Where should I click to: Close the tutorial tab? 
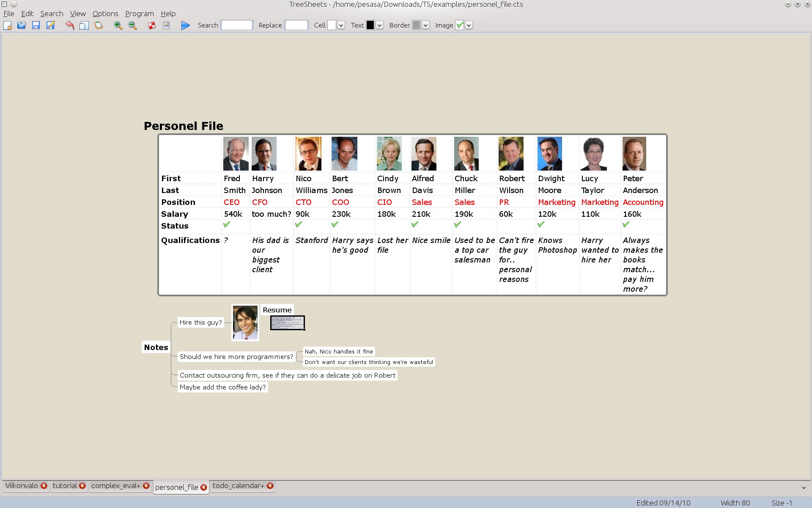pyautogui.click(x=82, y=486)
